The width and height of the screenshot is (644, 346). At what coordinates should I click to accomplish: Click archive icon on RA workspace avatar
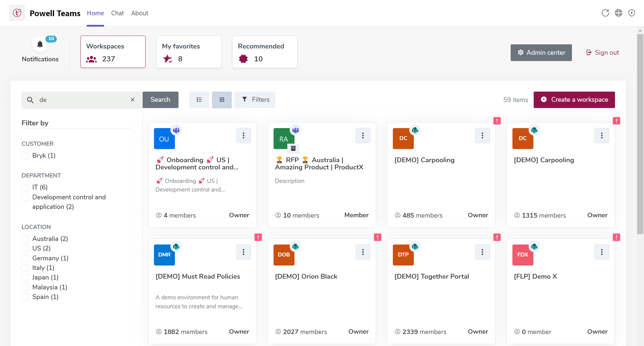point(293,148)
